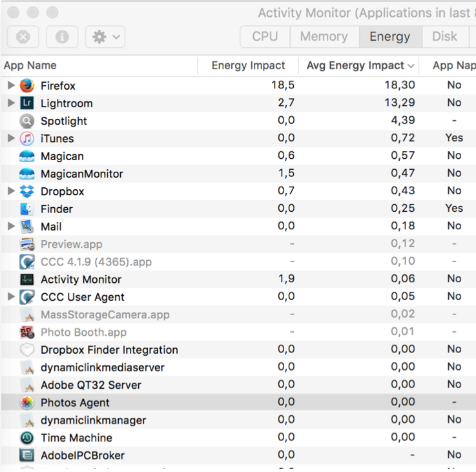The width and height of the screenshot is (476, 472).
Task: Expand the CCC User Agent triangle
Action: [11, 296]
